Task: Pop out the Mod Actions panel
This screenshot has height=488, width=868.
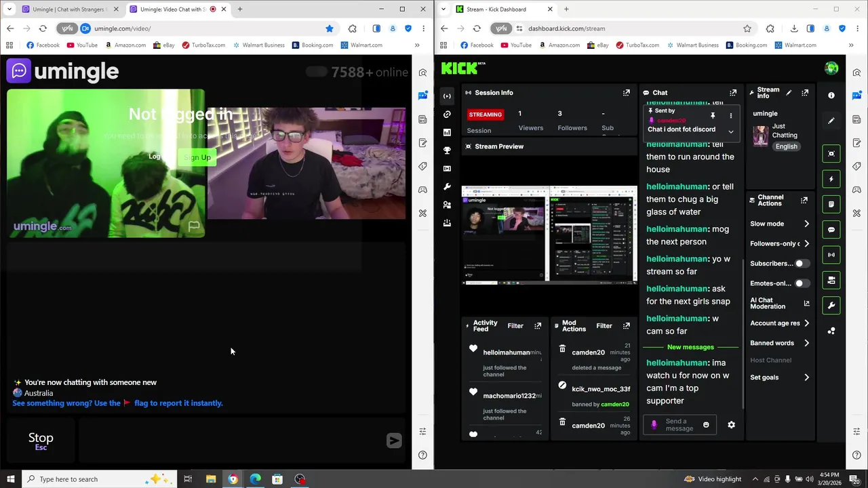Action: (x=627, y=326)
